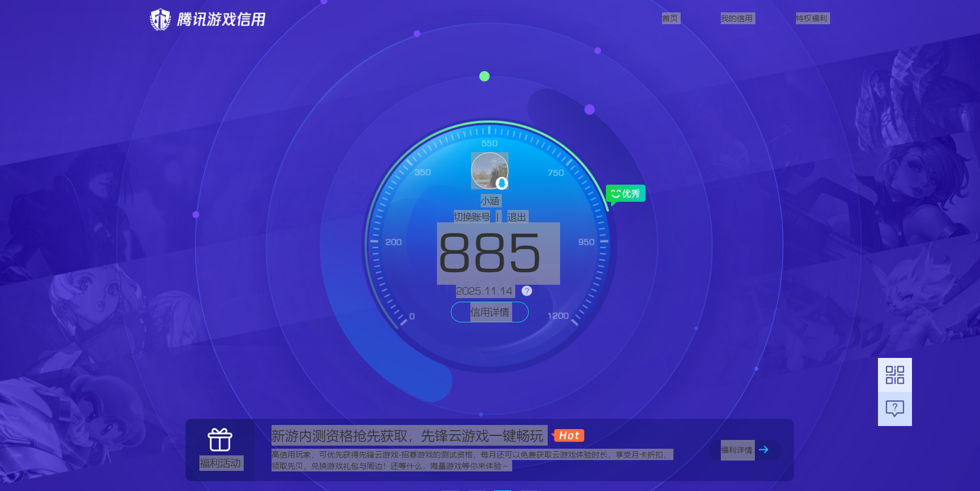Open the QR code icon on the right sidebar
The image size is (980, 491).
[894, 375]
